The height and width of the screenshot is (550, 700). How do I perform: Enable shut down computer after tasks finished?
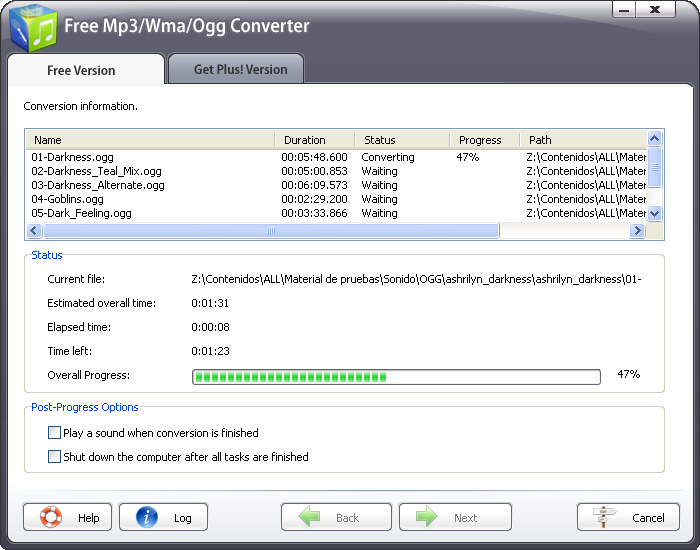pyautogui.click(x=54, y=457)
